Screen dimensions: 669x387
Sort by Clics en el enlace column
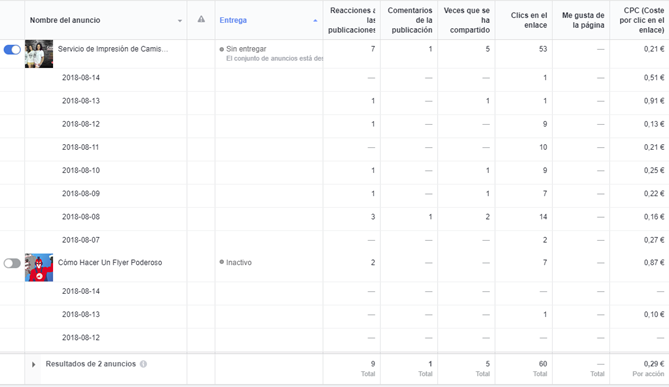529,20
